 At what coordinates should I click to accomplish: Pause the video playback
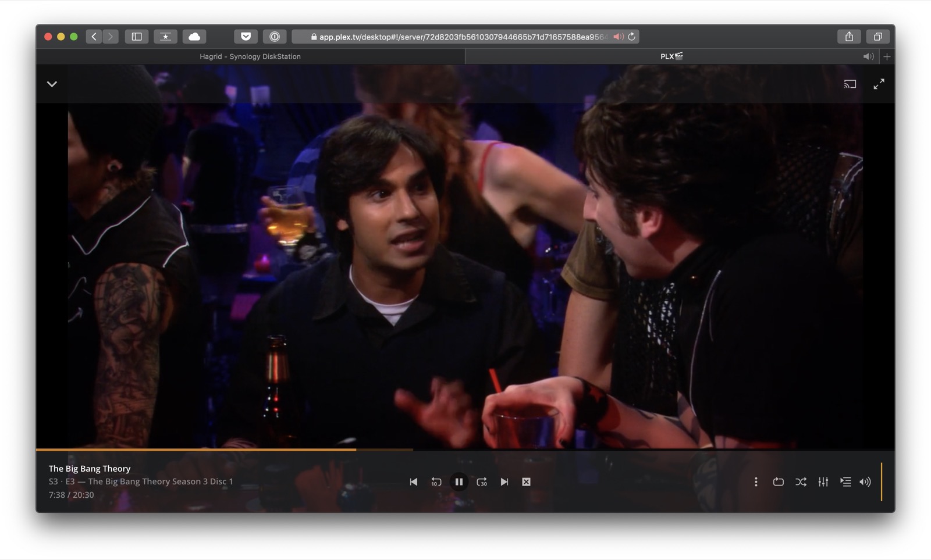point(459,481)
